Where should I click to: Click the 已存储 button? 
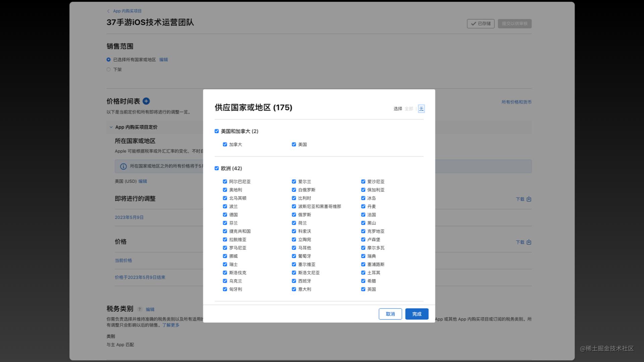pyautogui.click(x=481, y=23)
